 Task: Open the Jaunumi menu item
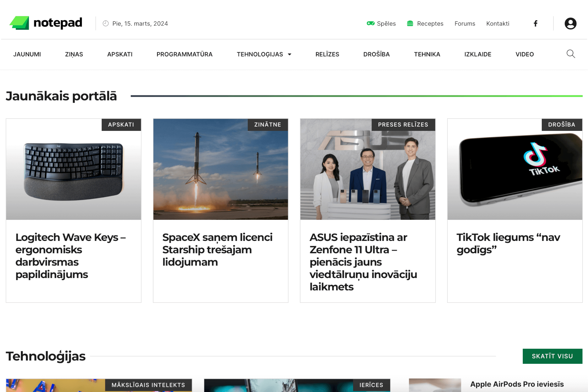[27, 54]
